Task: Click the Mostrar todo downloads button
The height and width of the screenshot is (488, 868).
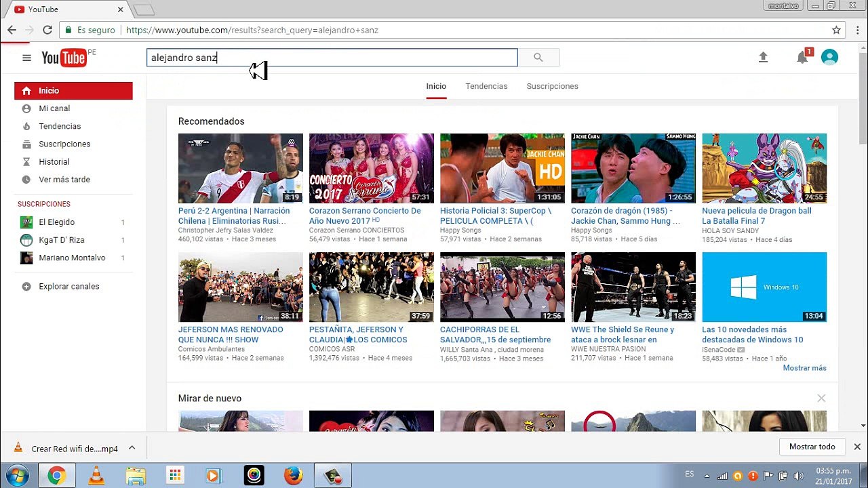Action: click(x=812, y=447)
